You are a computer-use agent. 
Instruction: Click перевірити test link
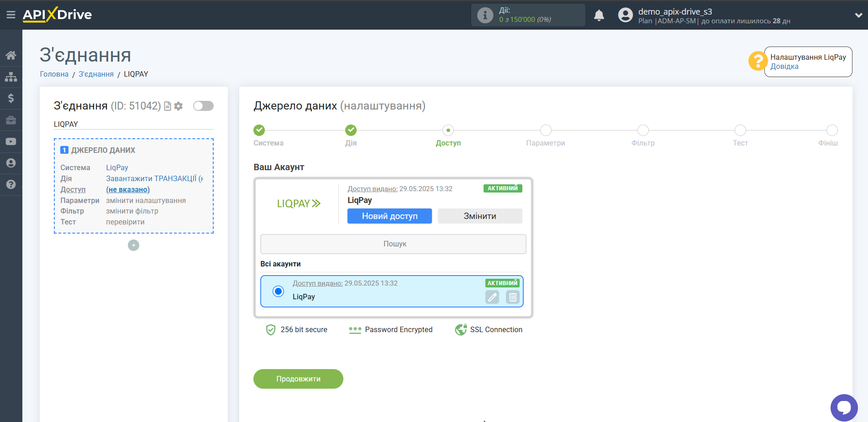point(125,222)
